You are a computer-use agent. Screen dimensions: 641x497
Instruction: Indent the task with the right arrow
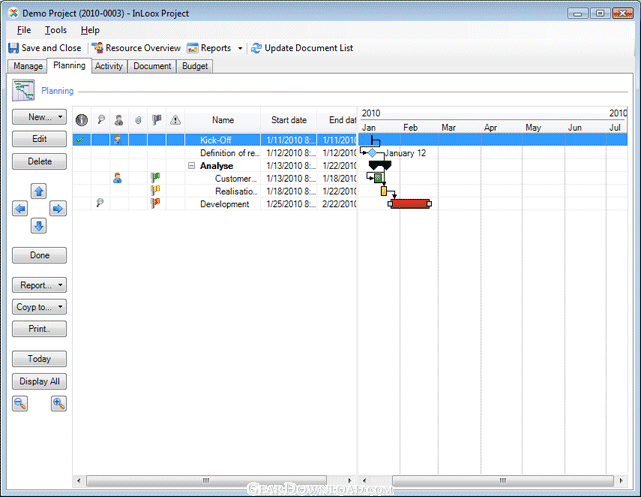[58, 209]
